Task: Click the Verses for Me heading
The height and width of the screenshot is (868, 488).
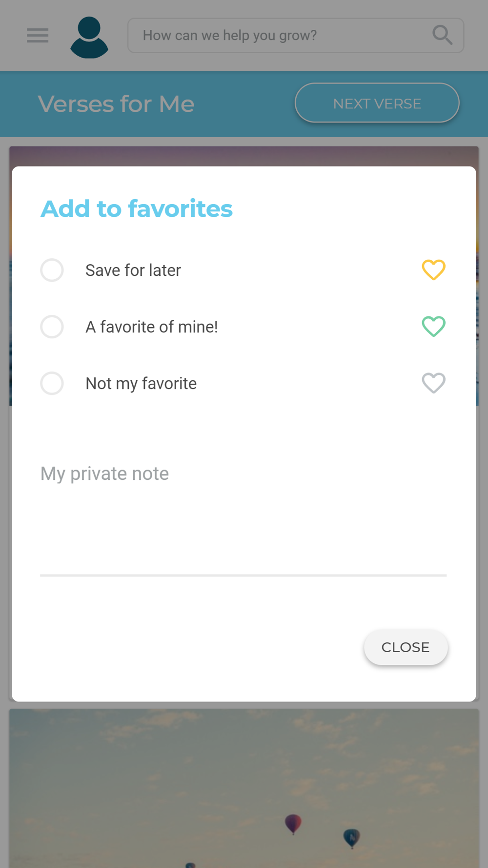Action: pyautogui.click(x=116, y=104)
